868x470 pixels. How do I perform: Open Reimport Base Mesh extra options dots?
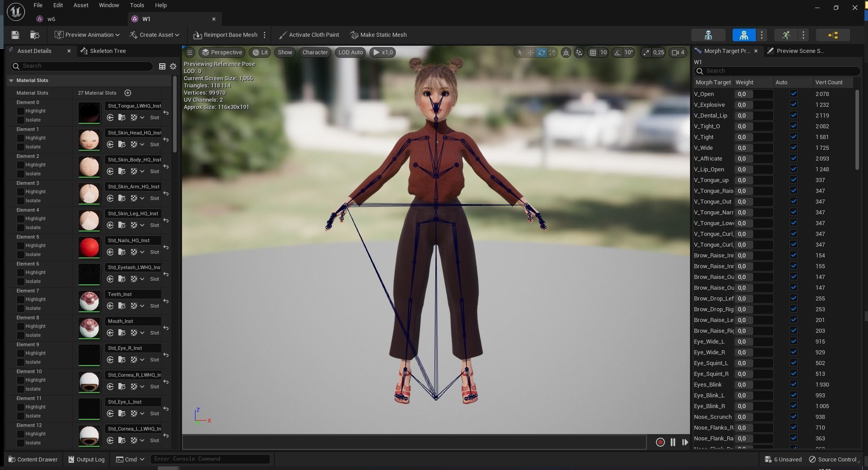pyautogui.click(x=265, y=35)
